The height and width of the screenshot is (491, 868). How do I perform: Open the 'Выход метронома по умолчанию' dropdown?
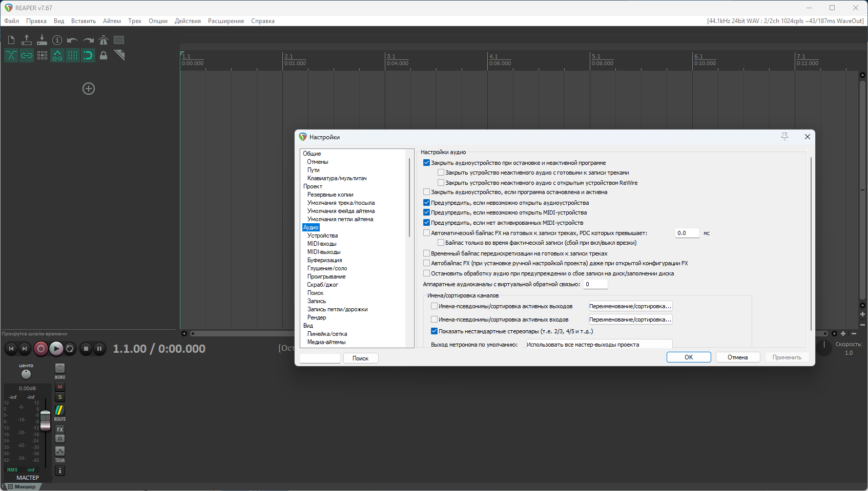click(598, 345)
